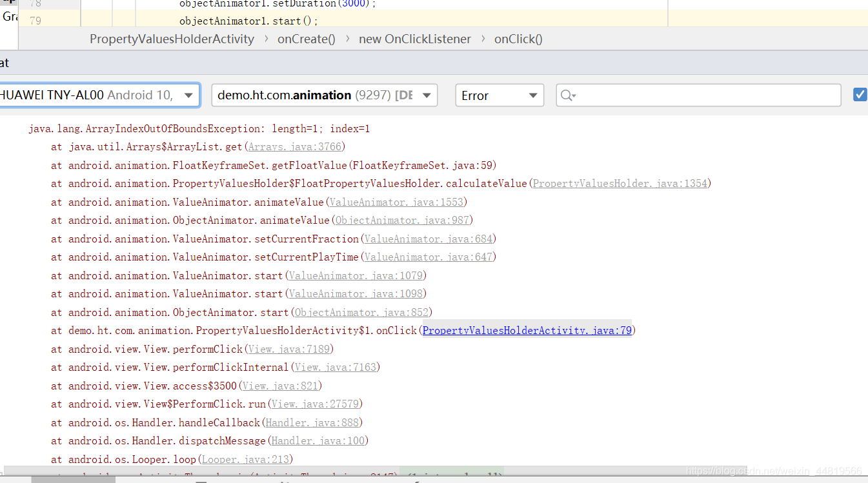The width and height of the screenshot is (868, 483).
Task: Select the onCreate() breadcrumb
Action: tap(307, 39)
